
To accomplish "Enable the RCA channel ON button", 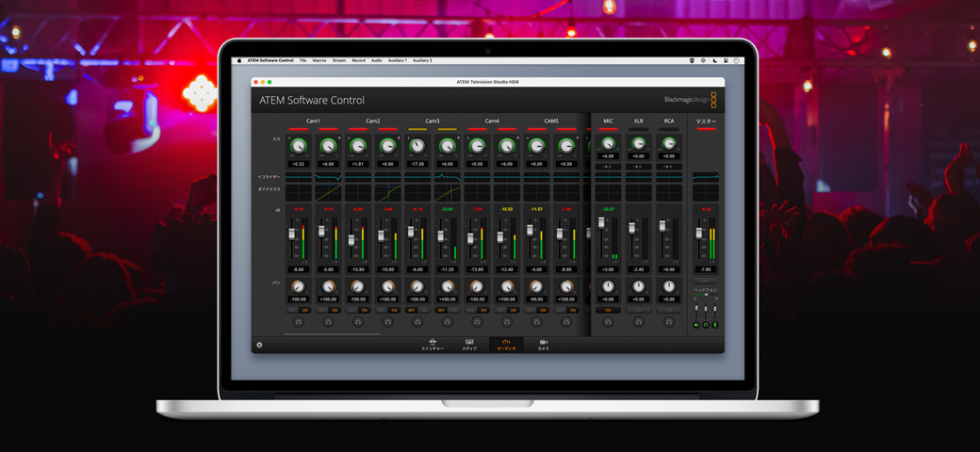I will click(669, 310).
